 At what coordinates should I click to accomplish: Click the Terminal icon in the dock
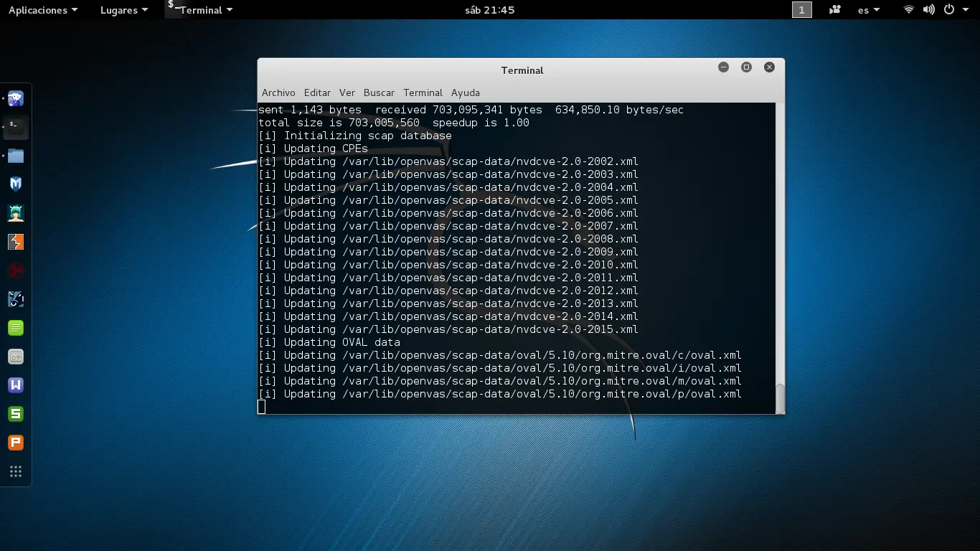pyautogui.click(x=16, y=127)
